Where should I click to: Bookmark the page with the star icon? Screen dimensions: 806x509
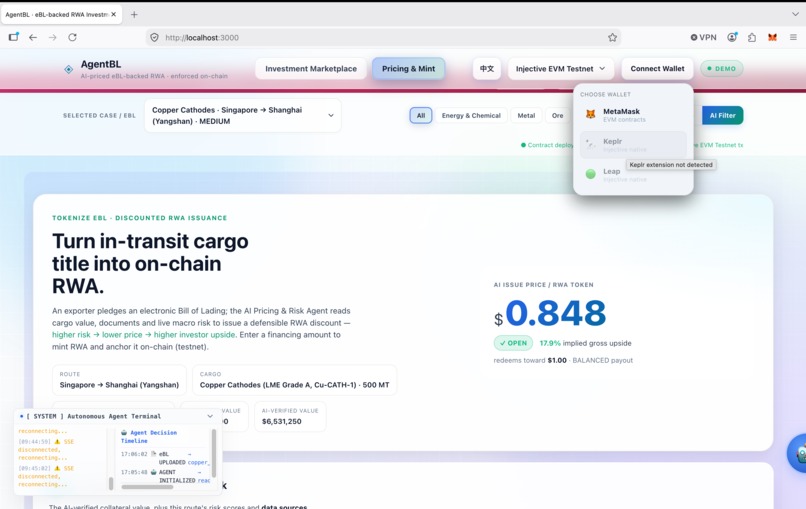click(612, 38)
